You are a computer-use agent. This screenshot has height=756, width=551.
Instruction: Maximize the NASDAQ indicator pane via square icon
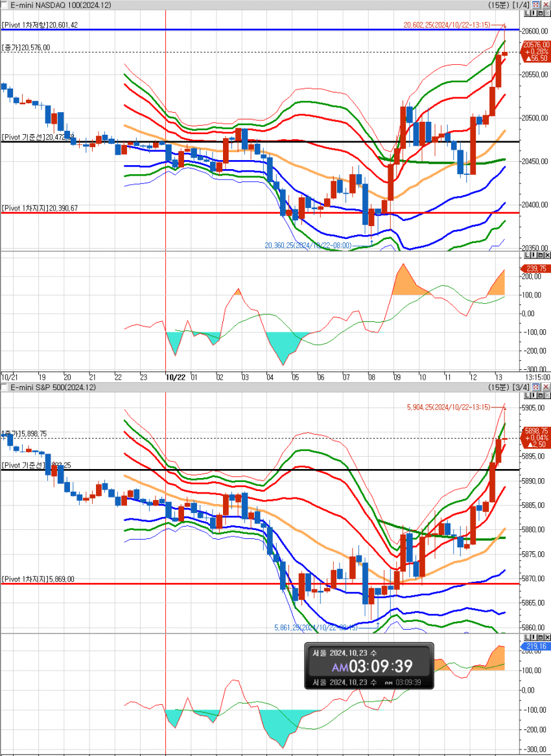tap(541, 256)
